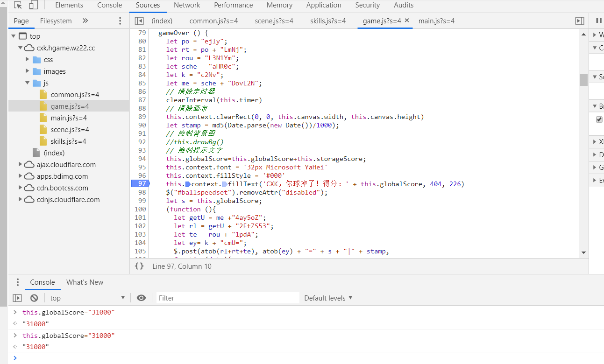This screenshot has width=604, height=364.
Task: Open the drawer three-dot menu
Action: click(x=18, y=282)
